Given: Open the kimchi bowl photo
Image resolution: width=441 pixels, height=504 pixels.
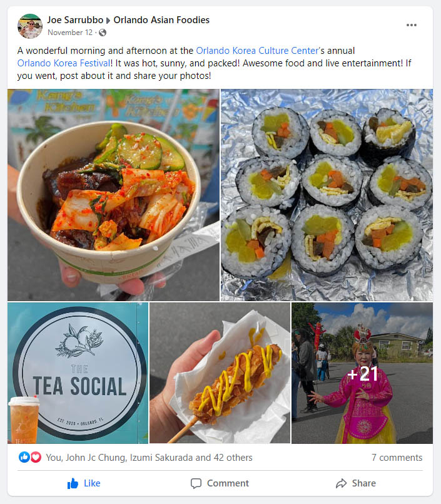Looking at the screenshot, I should tap(113, 195).
